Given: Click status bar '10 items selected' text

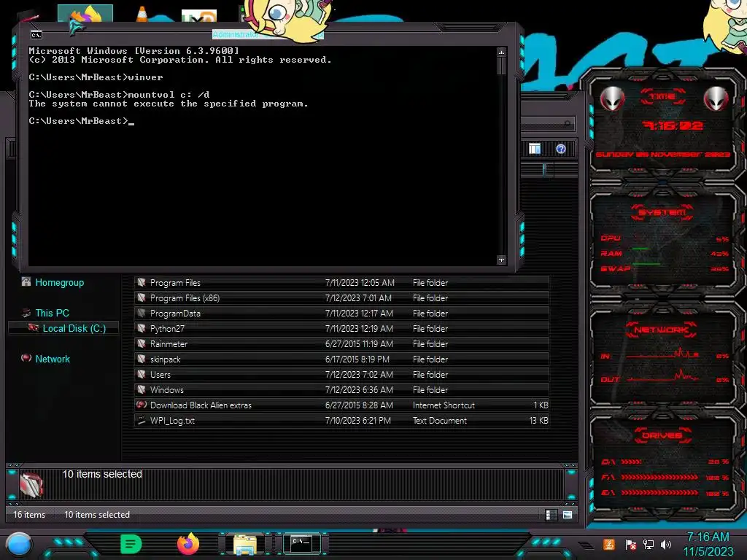Looking at the screenshot, I should pos(97,515).
